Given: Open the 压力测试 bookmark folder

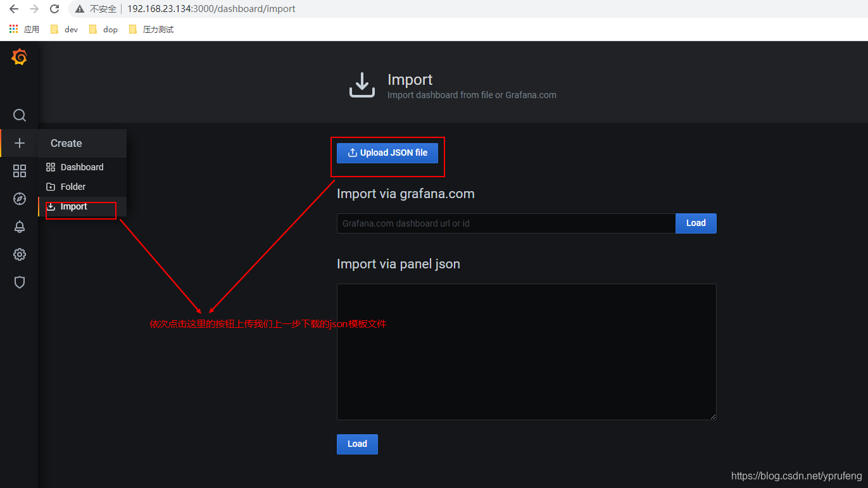Looking at the screenshot, I should click(151, 29).
